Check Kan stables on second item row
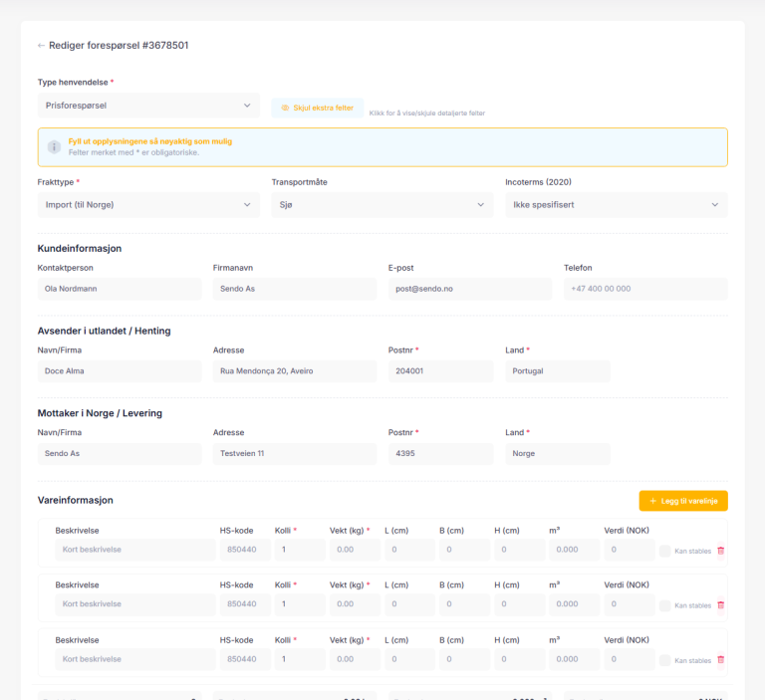The height and width of the screenshot is (700, 765). coord(665,604)
